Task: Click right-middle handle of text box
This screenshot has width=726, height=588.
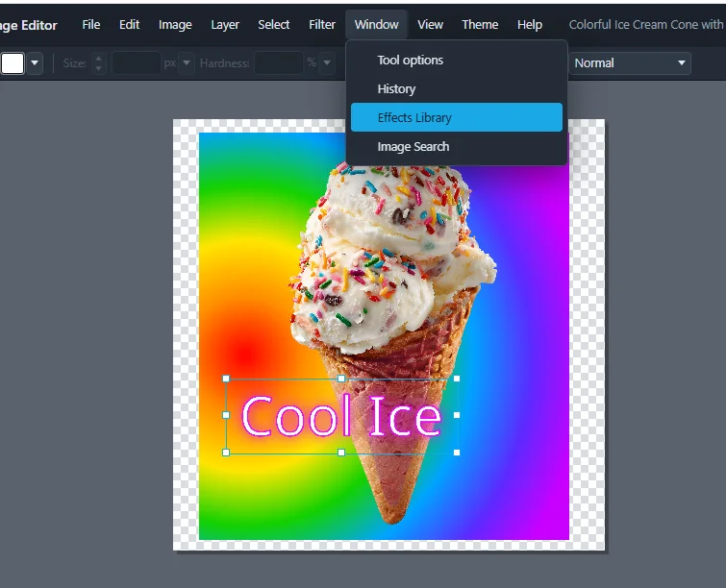Action: [x=457, y=415]
